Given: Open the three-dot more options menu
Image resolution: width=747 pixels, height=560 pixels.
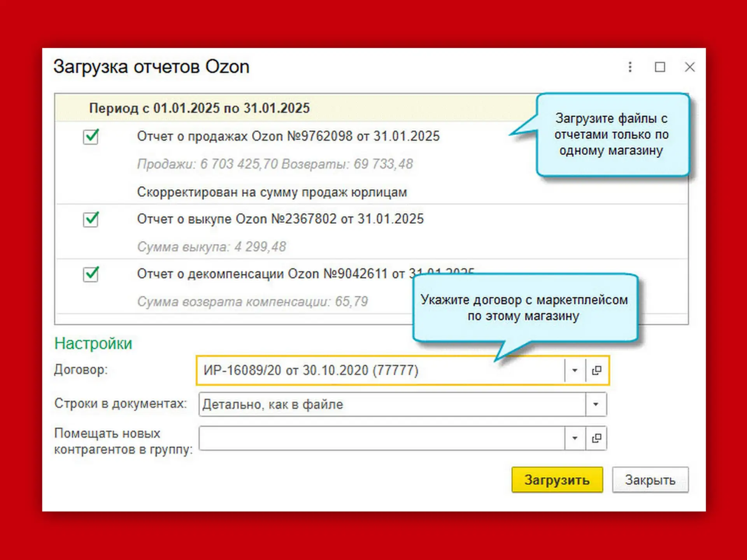Looking at the screenshot, I should 630,67.
